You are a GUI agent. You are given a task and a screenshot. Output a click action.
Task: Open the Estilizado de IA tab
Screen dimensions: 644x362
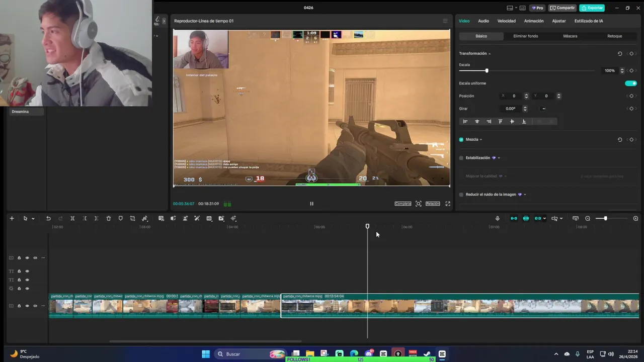click(x=589, y=21)
